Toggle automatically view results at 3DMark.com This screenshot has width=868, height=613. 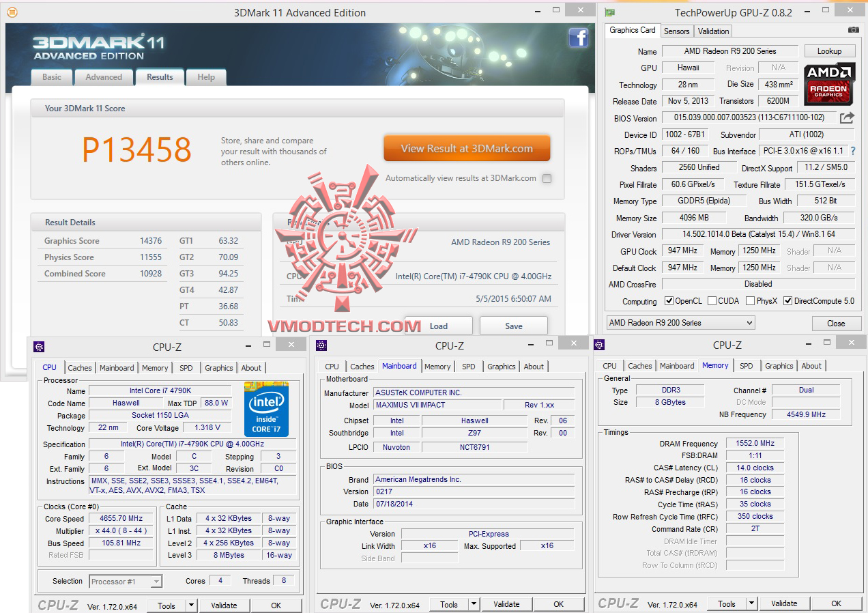click(547, 179)
